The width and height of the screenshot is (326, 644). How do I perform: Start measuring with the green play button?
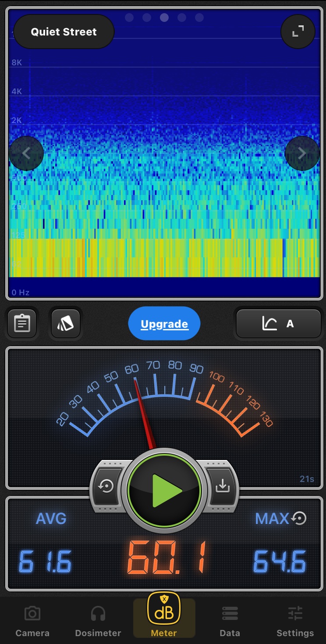164,491
